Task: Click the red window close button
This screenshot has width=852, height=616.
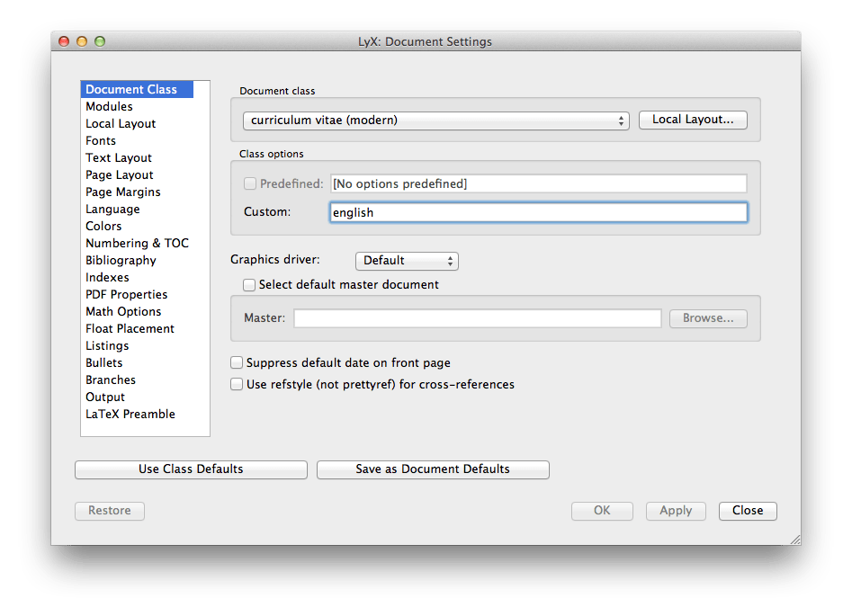Action: pyautogui.click(x=64, y=41)
